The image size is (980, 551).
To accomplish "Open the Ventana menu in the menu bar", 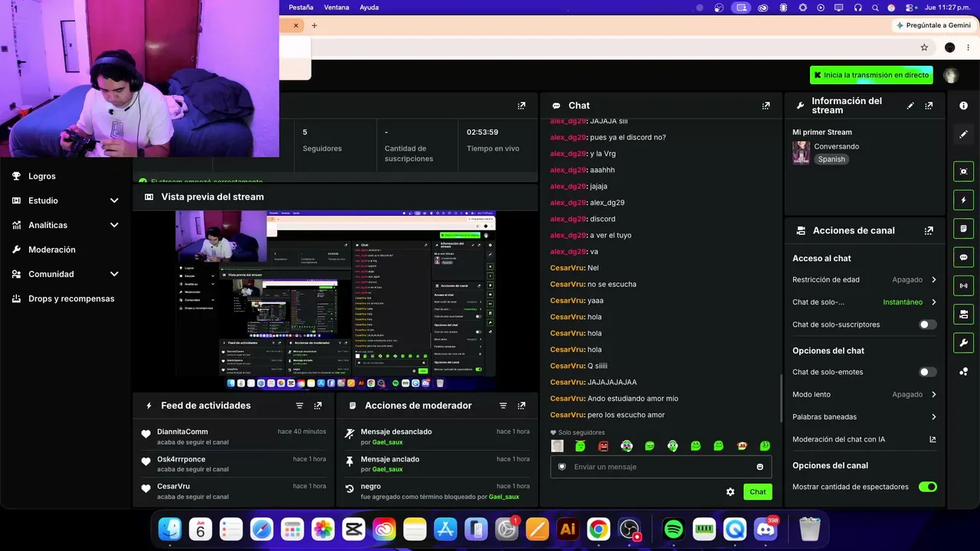I will click(336, 8).
